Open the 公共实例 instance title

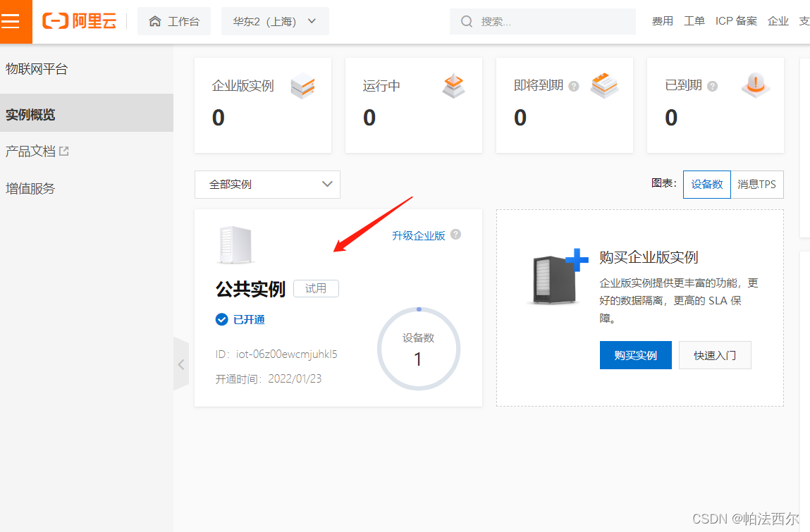pos(250,289)
